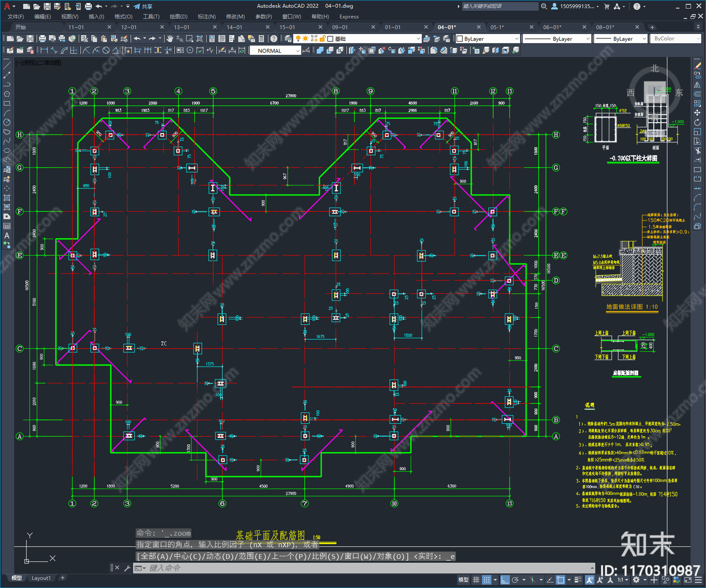The image size is (706, 588).
Task: Open the 标注(N) menu
Action: [x=207, y=17]
